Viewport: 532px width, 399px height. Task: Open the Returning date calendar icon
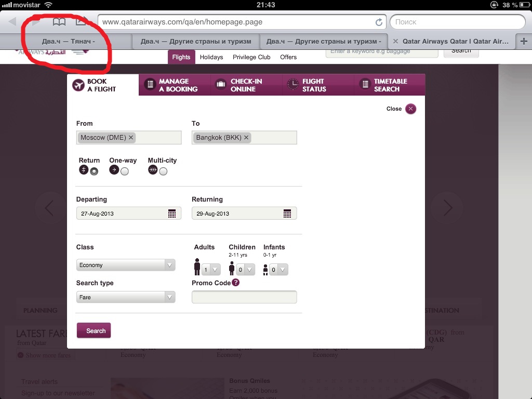coord(287,214)
